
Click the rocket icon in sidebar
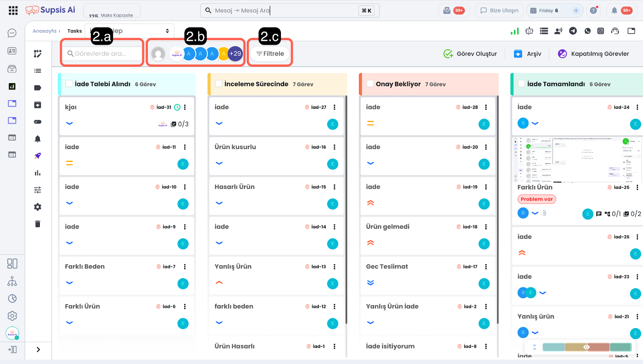coord(37,156)
